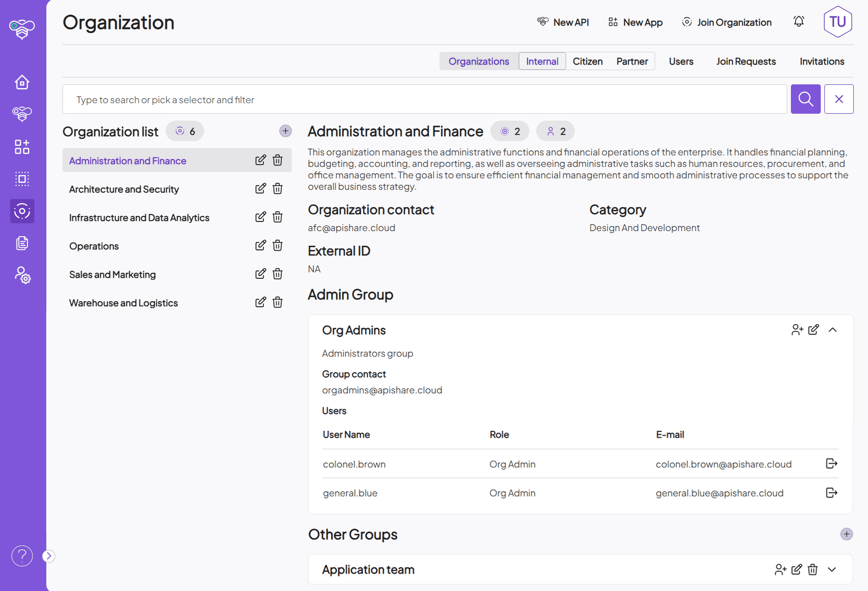
Task: Open the Home icon in the sidebar
Action: click(22, 83)
